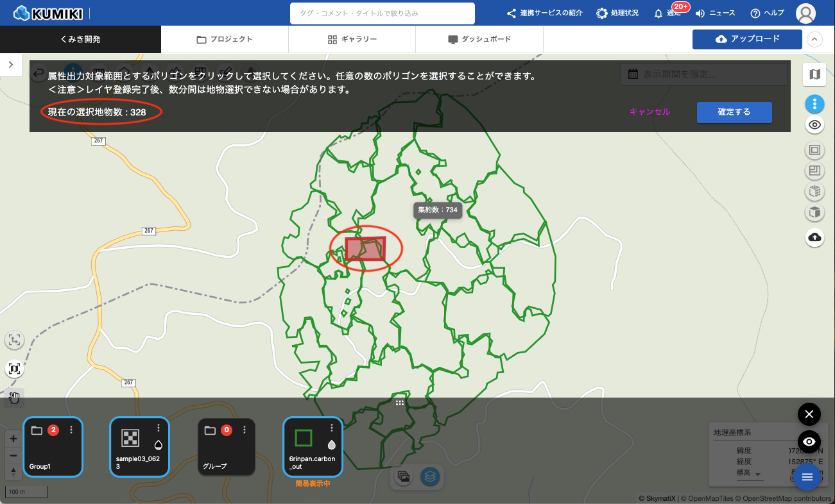Open the 標高 elevation dropdown
Viewport: 835px width, 504px height.
(x=759, y=475)
